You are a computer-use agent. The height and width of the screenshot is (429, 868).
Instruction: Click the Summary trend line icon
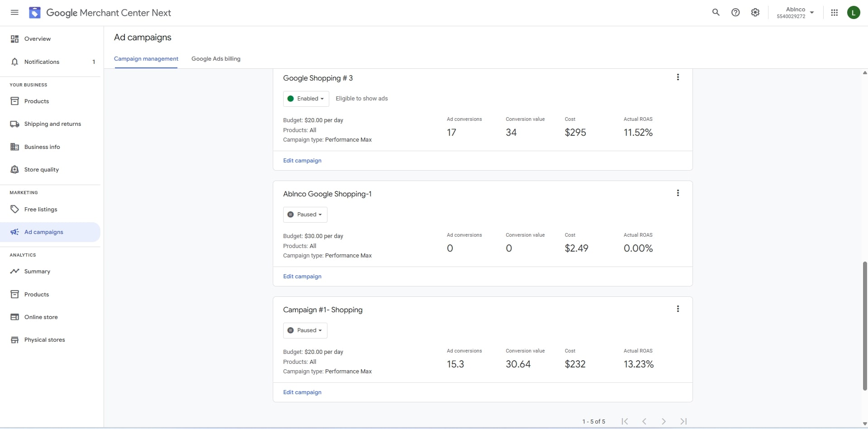click(x=15, y=272)
